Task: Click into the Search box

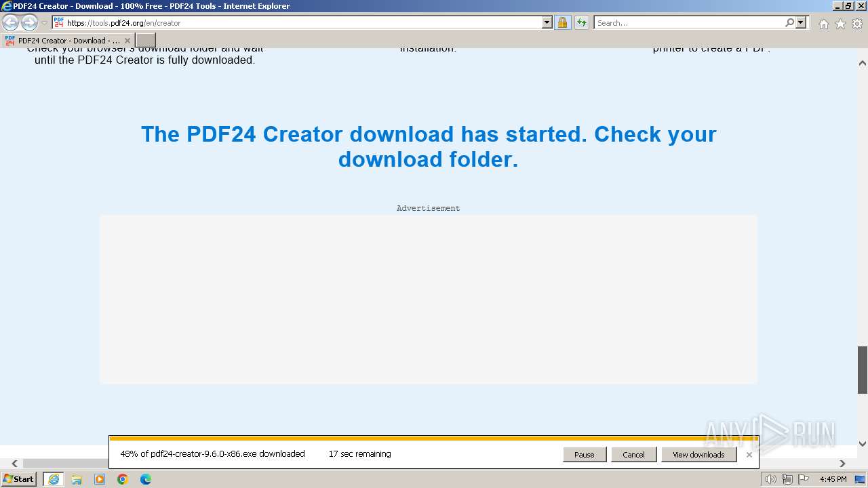Action: pyautogui.click(x=688, y=22)
